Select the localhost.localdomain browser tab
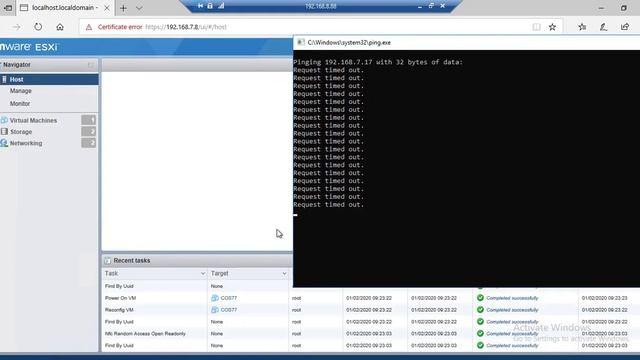The height and width of the screenshot is (360, 640). tap(64, 8)
